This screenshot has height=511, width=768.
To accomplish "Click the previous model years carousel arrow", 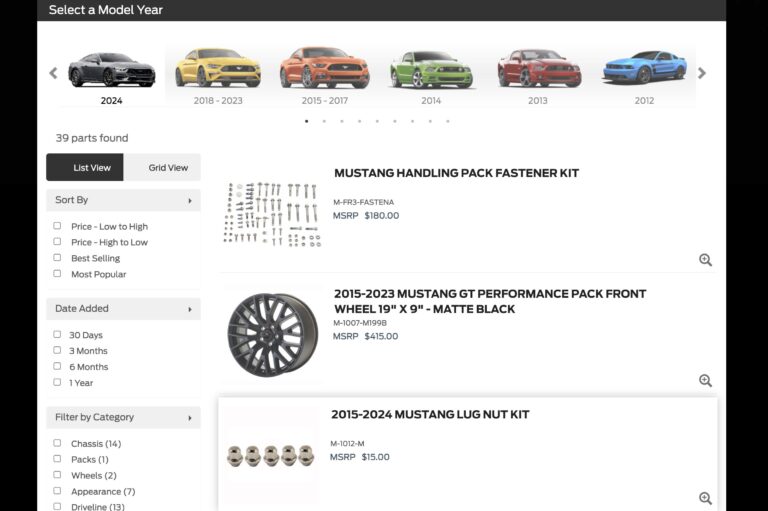I will [x=53, y=73].
